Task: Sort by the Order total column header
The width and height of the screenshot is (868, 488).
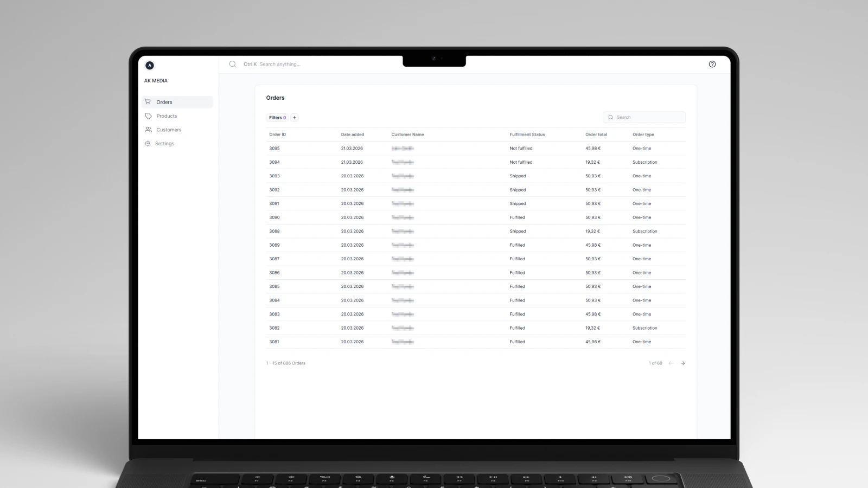Action: click(596, 134)
